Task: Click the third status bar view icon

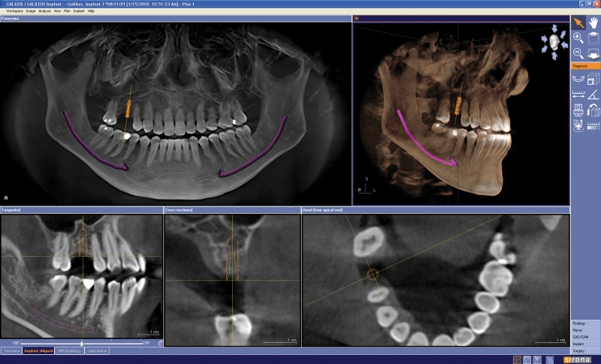Action: coord(537,359)
